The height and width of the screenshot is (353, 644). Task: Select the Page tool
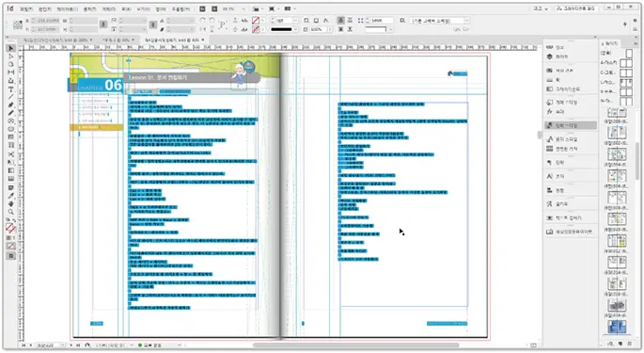[x=11, y=64]
